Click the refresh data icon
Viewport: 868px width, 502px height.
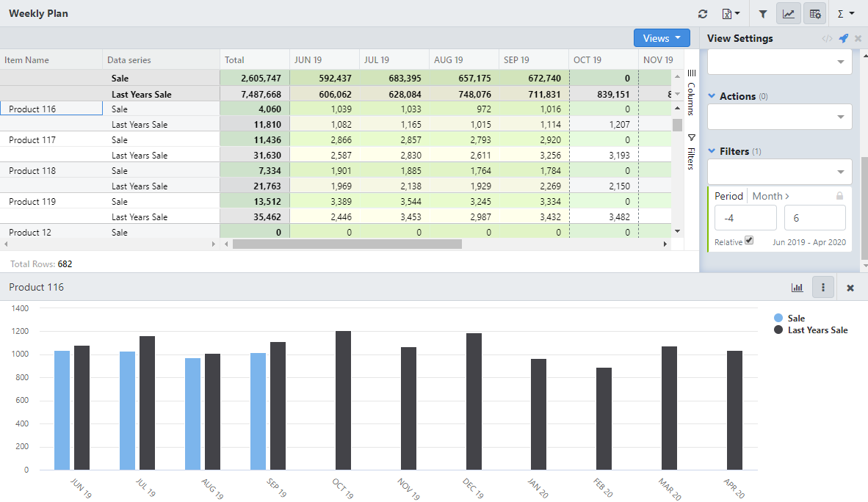coord(703,14)
